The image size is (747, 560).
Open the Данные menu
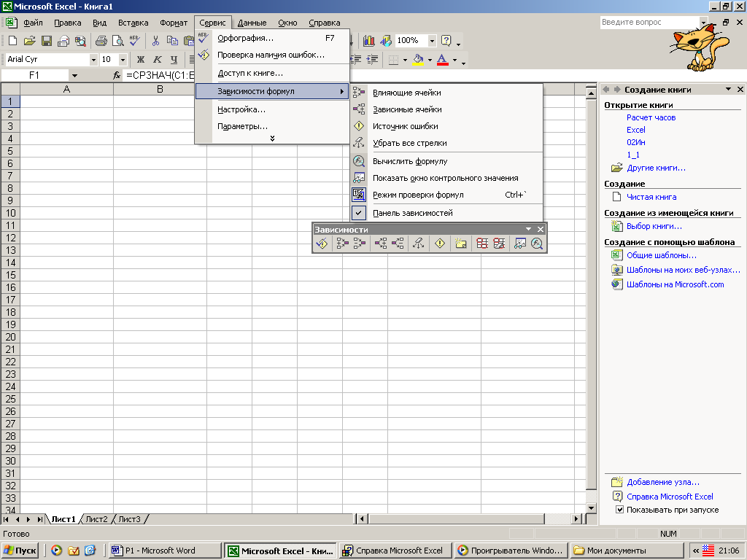[x=252, y=23]
